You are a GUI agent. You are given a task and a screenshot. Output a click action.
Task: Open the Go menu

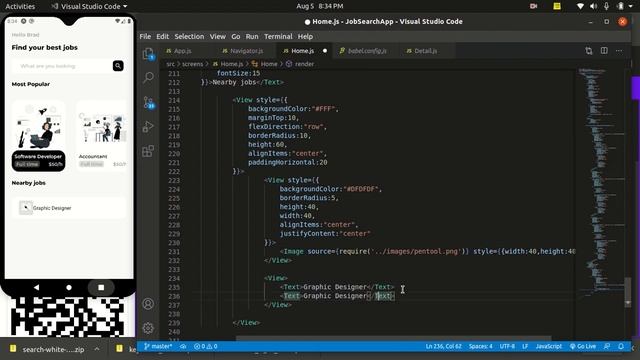pos(236,36)
